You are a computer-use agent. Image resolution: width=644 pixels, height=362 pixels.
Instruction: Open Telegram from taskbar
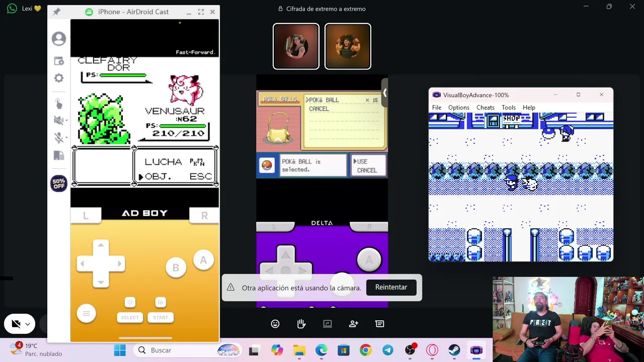pyautogui.click(x=387, y=350)
